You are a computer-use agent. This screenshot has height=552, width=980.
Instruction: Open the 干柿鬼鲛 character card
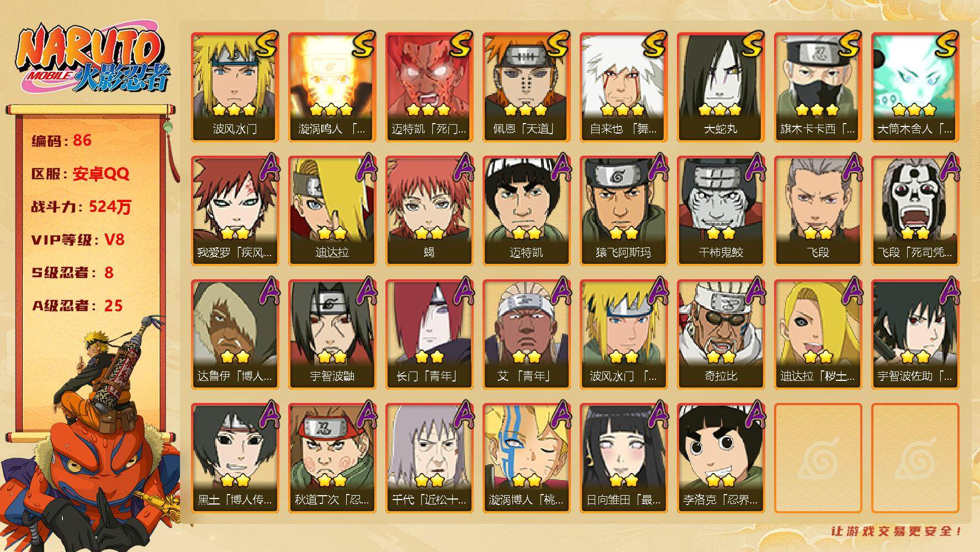[721, 210]
